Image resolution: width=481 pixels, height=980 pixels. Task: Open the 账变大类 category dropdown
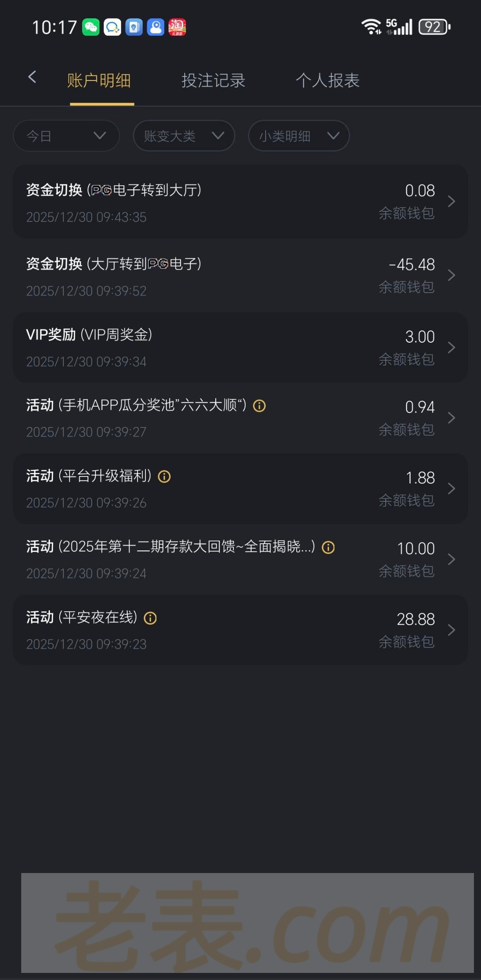point(184,136)
